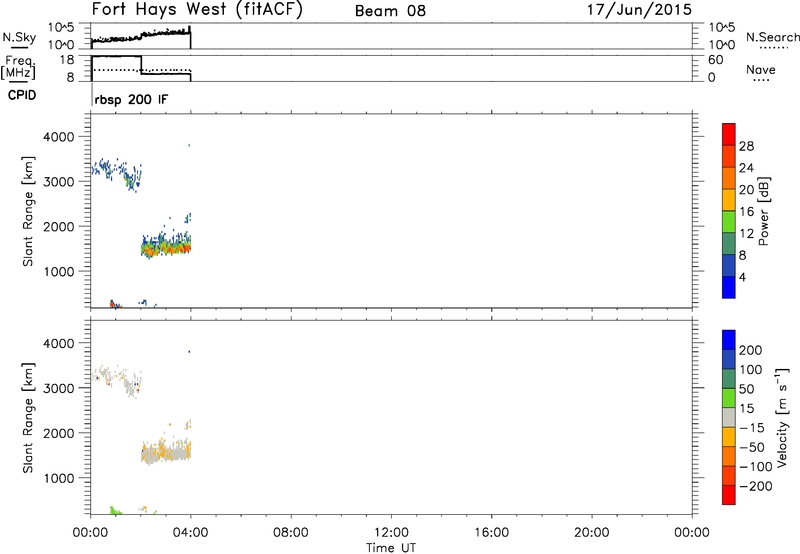This screenshot has height=554, width=800.
Task: Click the echo band near 1500 km in the velocity panel
Action: pos(166,451)
